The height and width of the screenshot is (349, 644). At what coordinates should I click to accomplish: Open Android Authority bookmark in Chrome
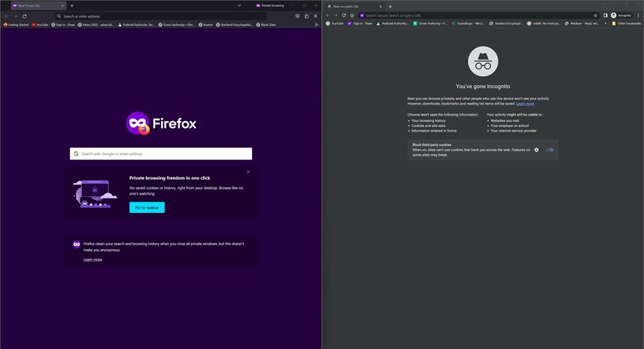[393, 23]
